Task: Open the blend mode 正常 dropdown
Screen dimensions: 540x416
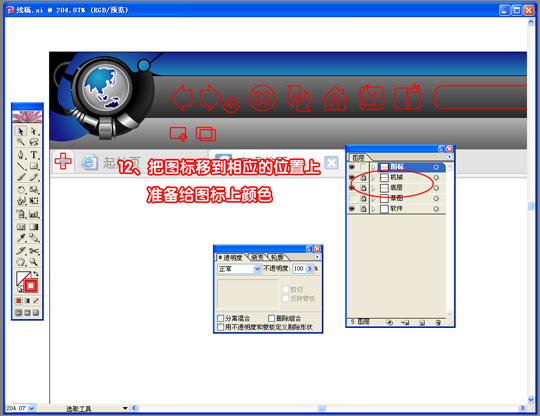Action: pos(257,269)
